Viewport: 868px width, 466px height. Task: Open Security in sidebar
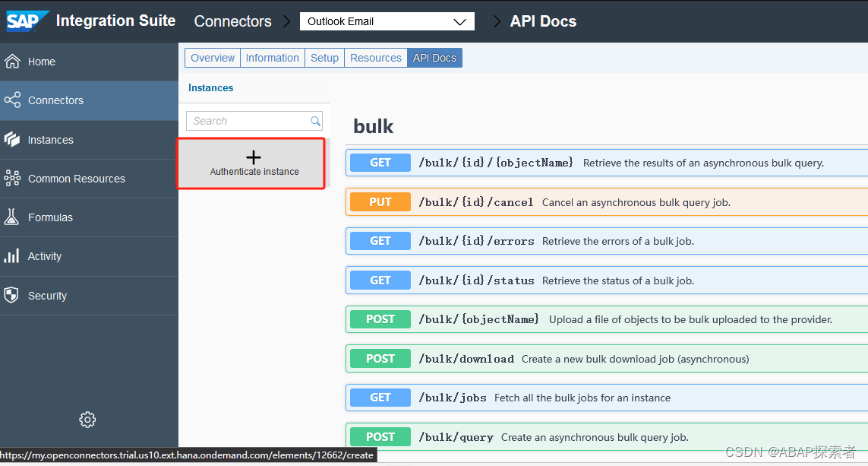click(89, 296)
